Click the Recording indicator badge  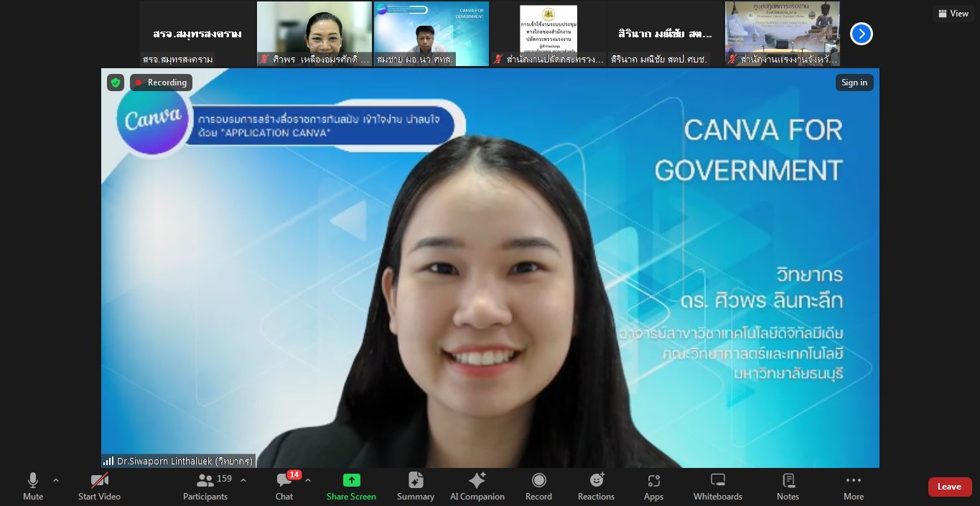tap(161, 83)
